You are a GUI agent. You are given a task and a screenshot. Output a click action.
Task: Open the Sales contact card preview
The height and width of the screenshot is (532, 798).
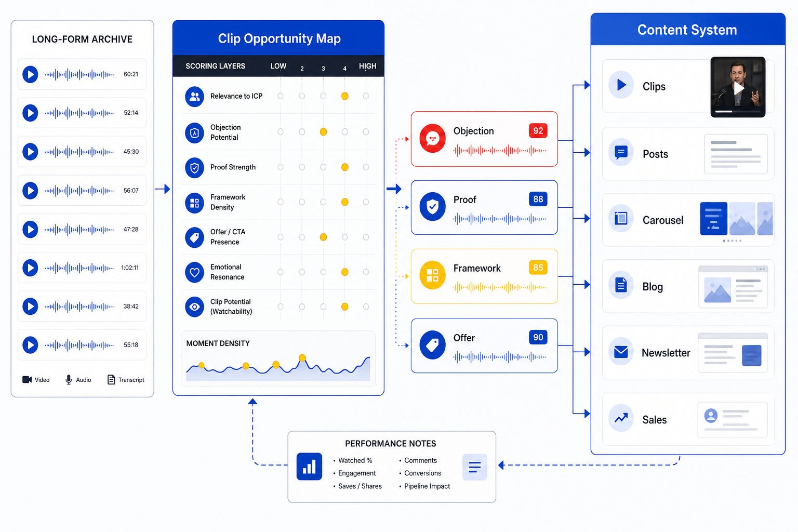coord(733,419)
